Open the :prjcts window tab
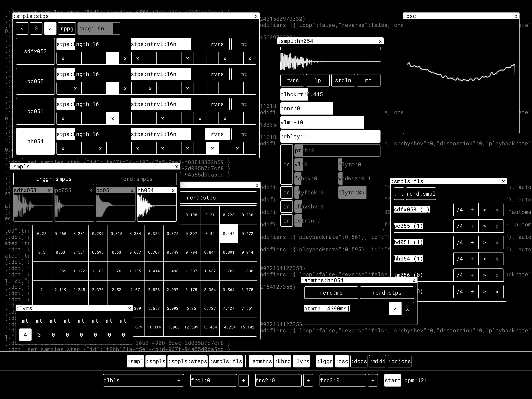Viewport: 532px width, 399px height. click(x=399, y=361)
